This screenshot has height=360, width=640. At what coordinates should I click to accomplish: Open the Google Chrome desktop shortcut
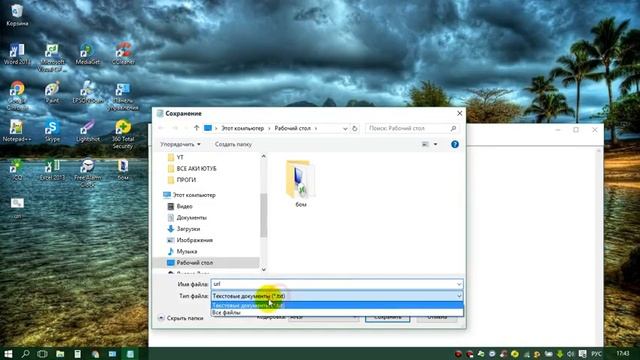(17, 96)
